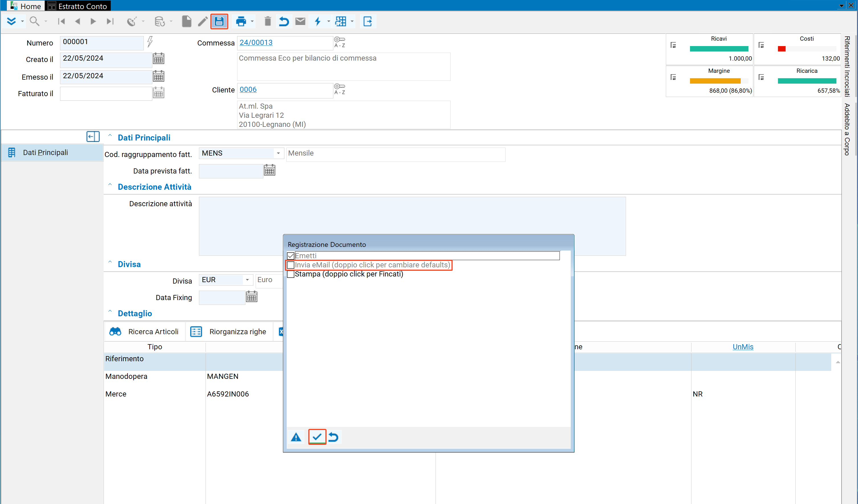The image size is (858, 504).
Task: Click the Exit door toolbar icon
Action: [x=368, y=21]
